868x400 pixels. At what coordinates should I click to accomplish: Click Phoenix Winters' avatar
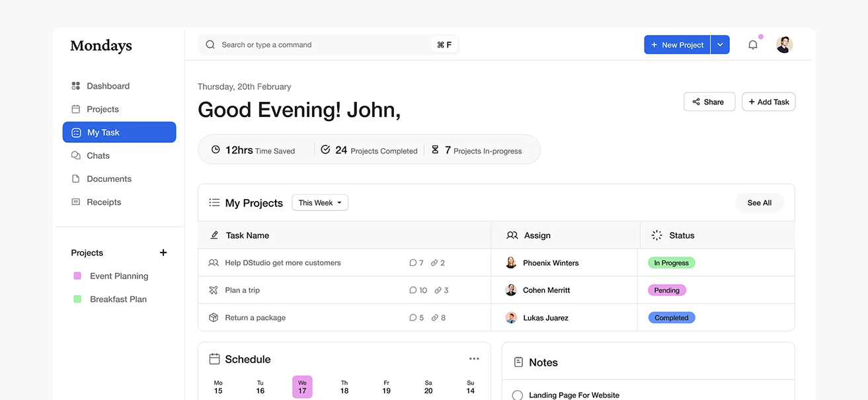pos(511,263)
